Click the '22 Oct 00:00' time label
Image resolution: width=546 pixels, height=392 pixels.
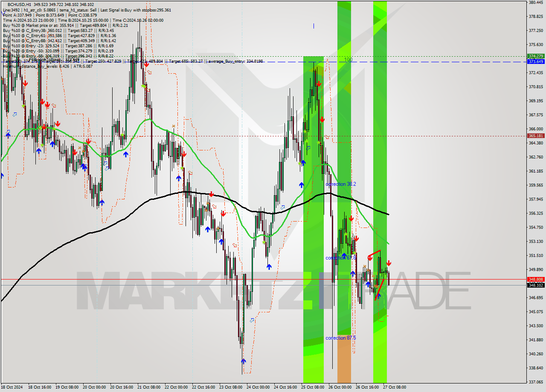176,387
